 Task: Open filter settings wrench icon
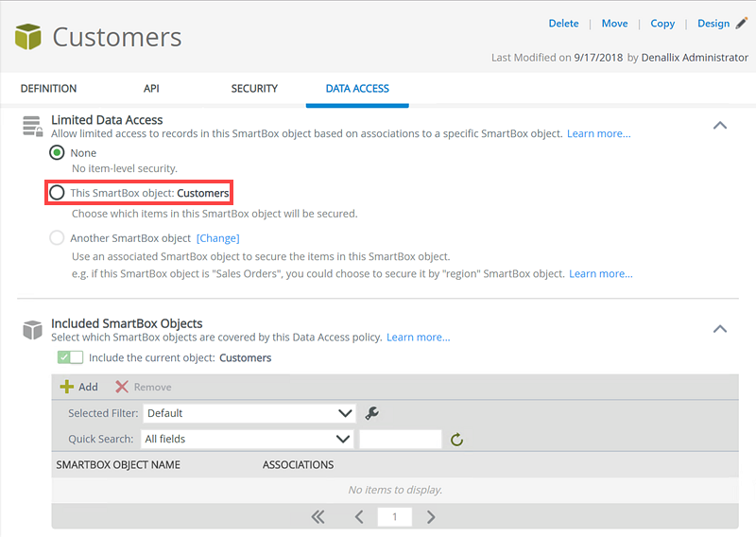[371, 413]
